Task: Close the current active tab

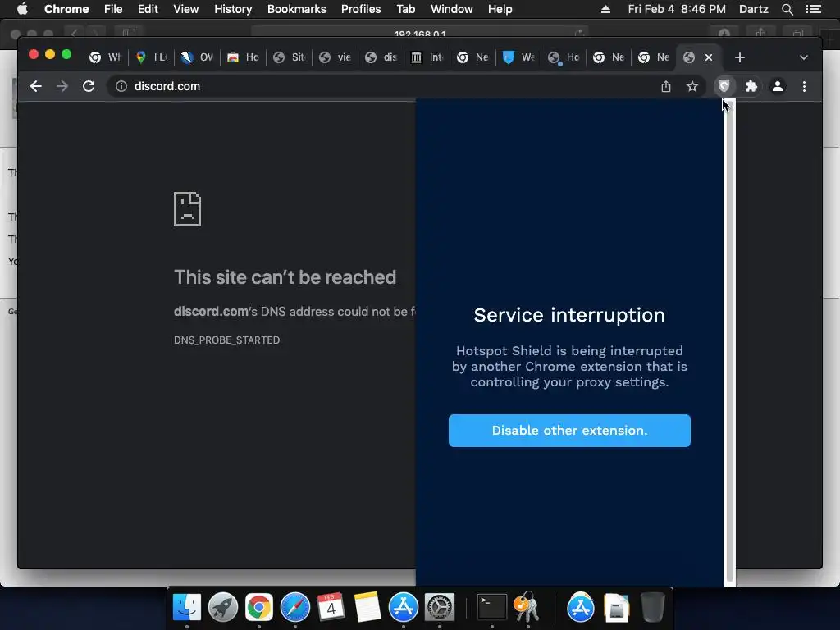Action: tap(709, 57)
